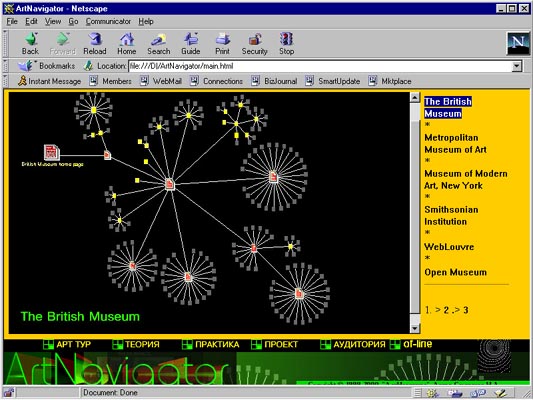Open the Smithsonian Institution link
Image resolution: width=533 pixels, height=400 pixels.
point(451,215)
